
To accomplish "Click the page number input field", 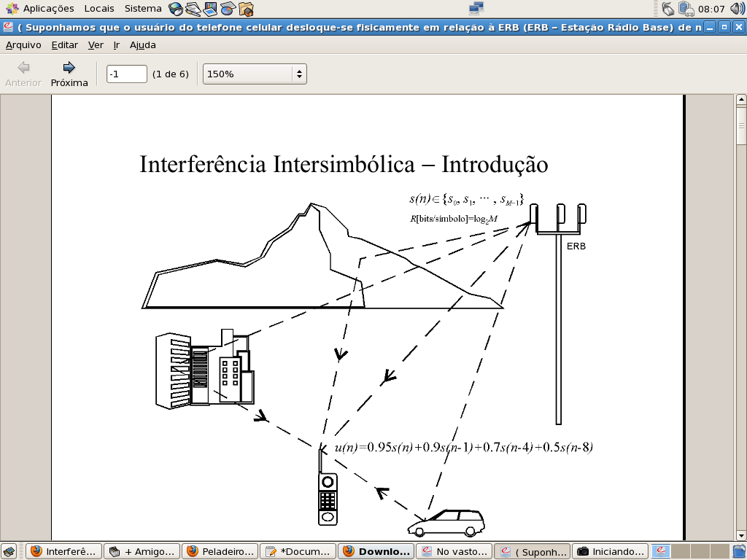I will [x=126, y=74].
